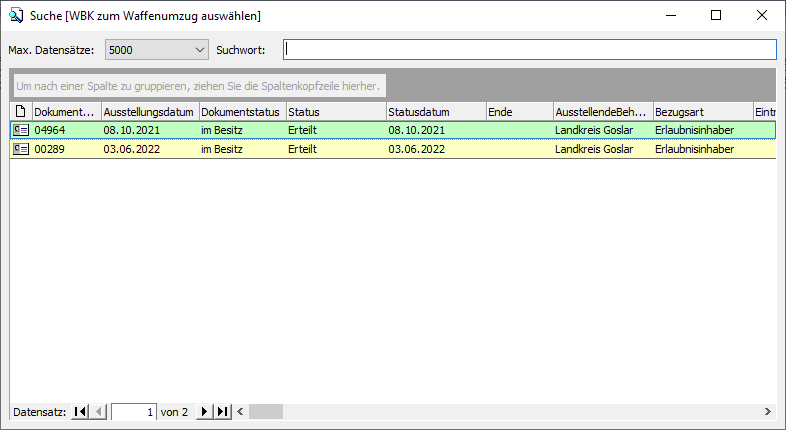Image resolution: width=786 pixels, height=430 pixels.
Task: Sort by Ausstellungsdatum column header
Action: pyautogui.click(x=149, y=112)
